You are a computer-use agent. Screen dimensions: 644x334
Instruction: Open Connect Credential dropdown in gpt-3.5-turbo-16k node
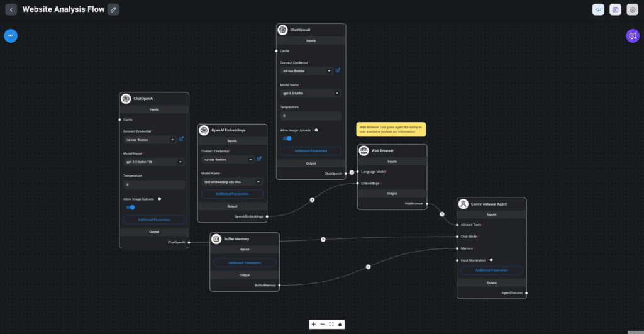point(150,140)
